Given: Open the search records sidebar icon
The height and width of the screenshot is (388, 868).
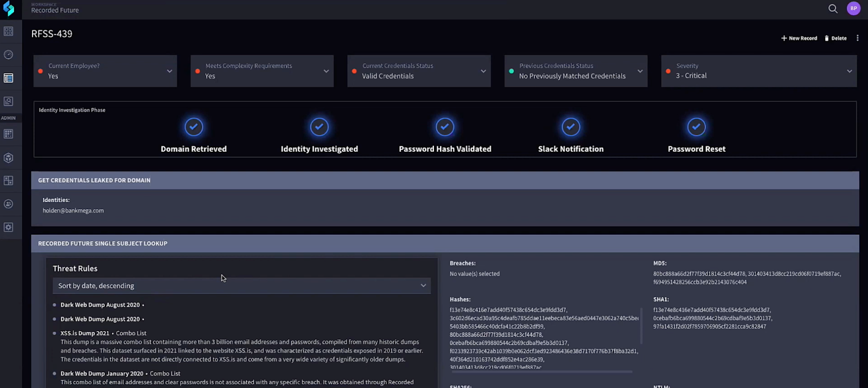Looking at the screenshot, I should [x=9, y=101].
